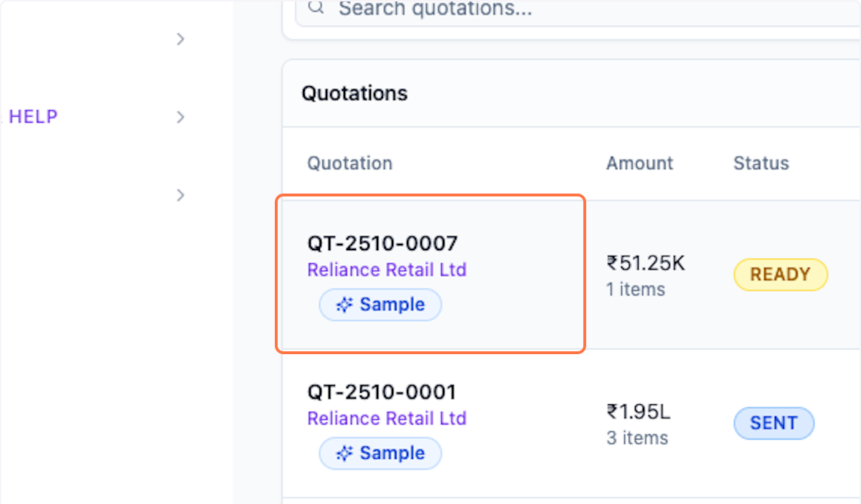The height and width of the screenshot is (504, 861).
Task: Click the Sample tag on QT-2510-0007
Action: (x=380, y=305)
